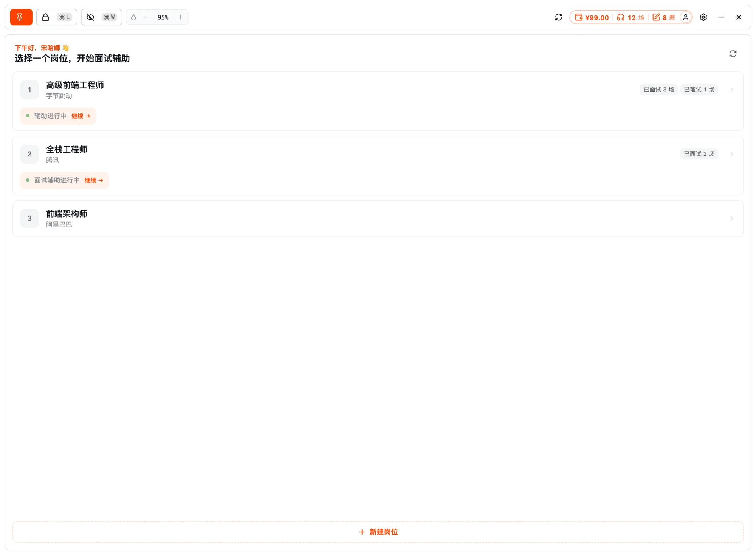Increase opacity with the plus button
This screenshot has height=555, width=756.
tap(181, 17)
